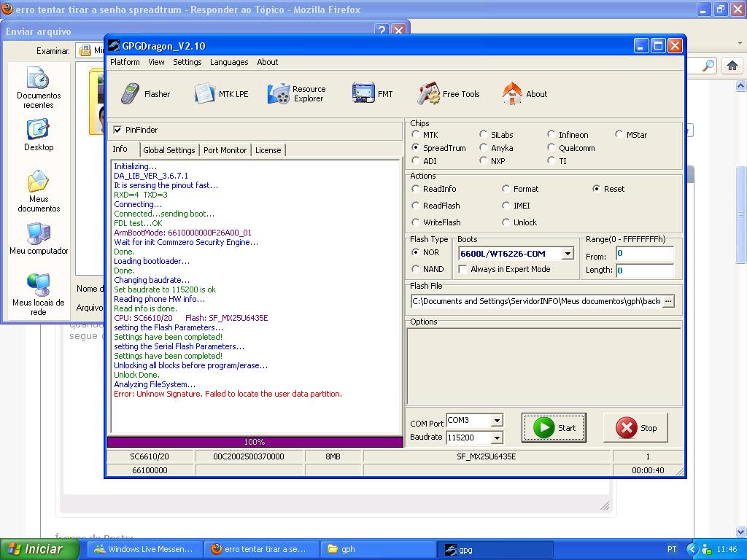747x560 pixels.
Task: Open Meus locais de rede in dialog
Action: click(x=39, y=295)
